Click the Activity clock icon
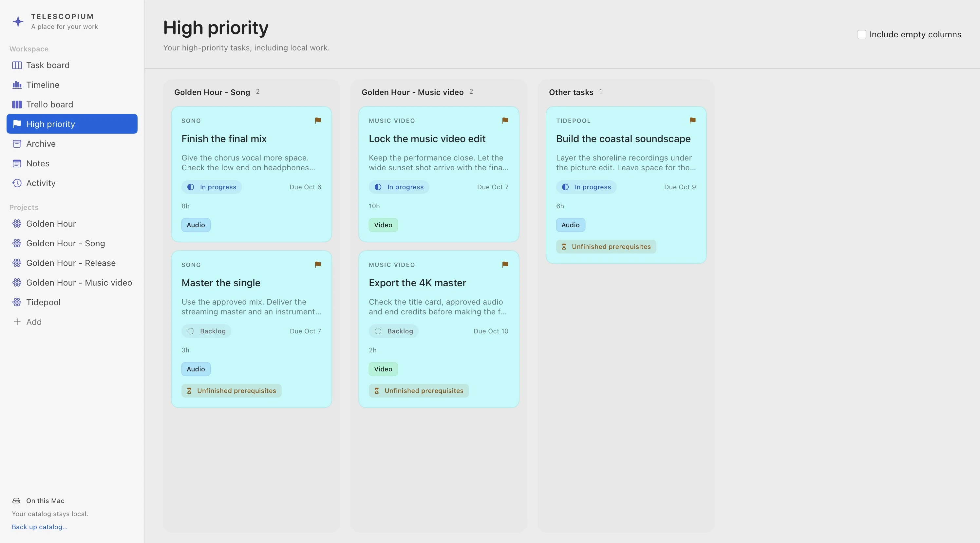This screenshot has height=543, width=980. click(17, 183)
